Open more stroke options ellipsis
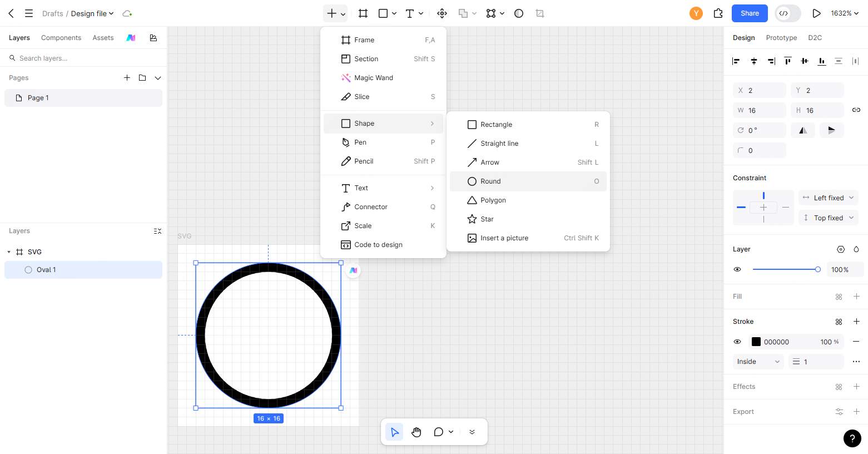Screen dimensions: 868x454 point(856,362)
